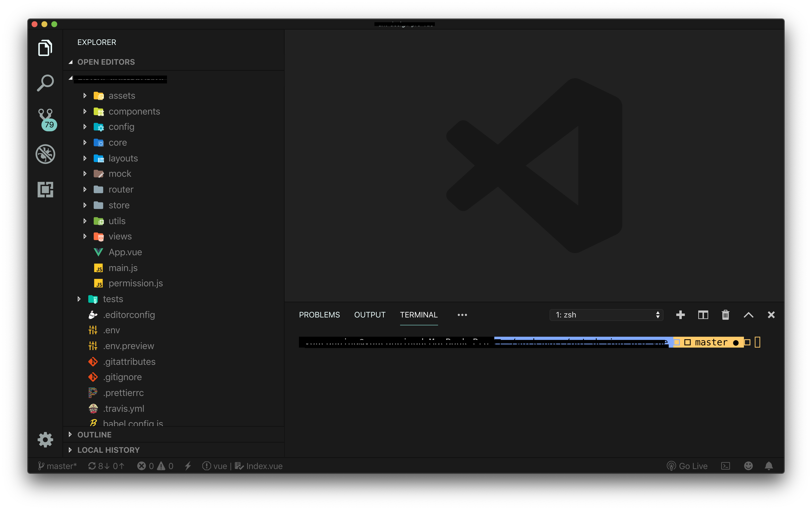
Task: Open the Explorer view in activity bar
Action: 45,48
